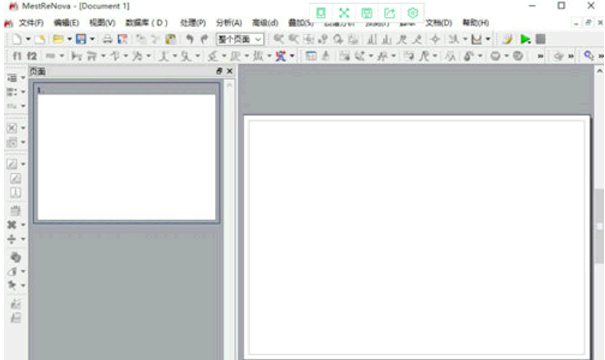Image resolution: width=605 pixels, height=360 pixels.
Task: Click the f2 toolbar icon
Action: [32, 56]
